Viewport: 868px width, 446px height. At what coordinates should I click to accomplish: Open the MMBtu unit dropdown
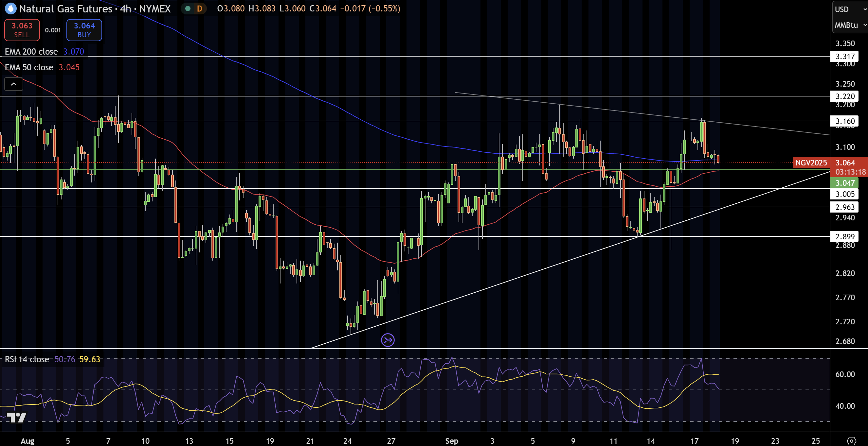(850, 25)
